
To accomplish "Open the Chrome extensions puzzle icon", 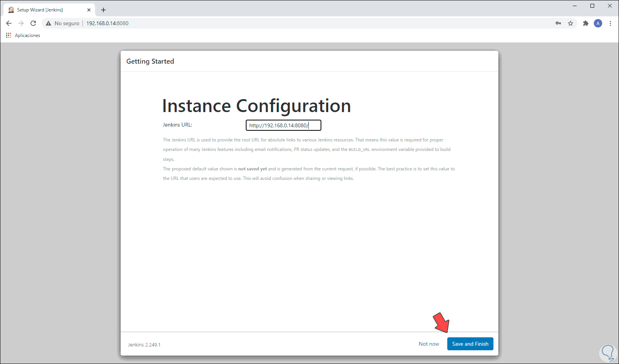I will pos(586,23).
